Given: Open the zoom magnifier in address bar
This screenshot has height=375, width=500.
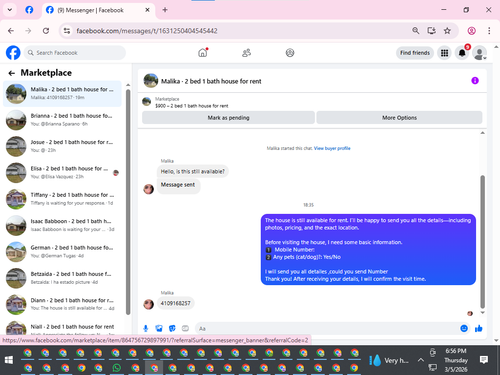Looking at the screenshot, I should pyautogui.click(x=415, y=31).
